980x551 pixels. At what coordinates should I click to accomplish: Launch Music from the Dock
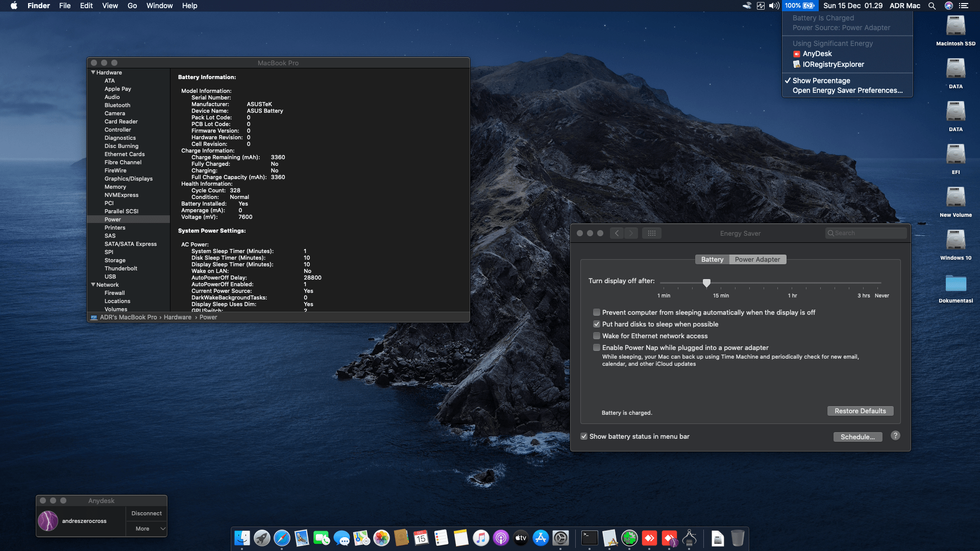pyautogui.click(x=481, y=538)
